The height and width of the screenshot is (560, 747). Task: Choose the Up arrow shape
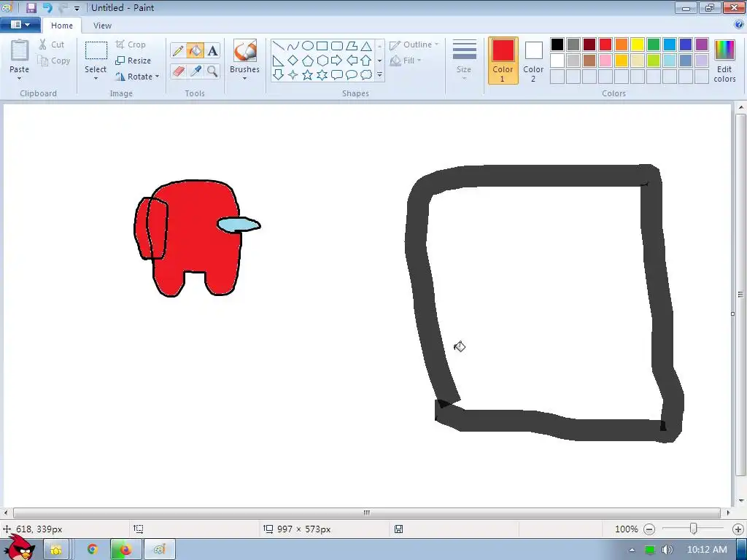[366, 61]
